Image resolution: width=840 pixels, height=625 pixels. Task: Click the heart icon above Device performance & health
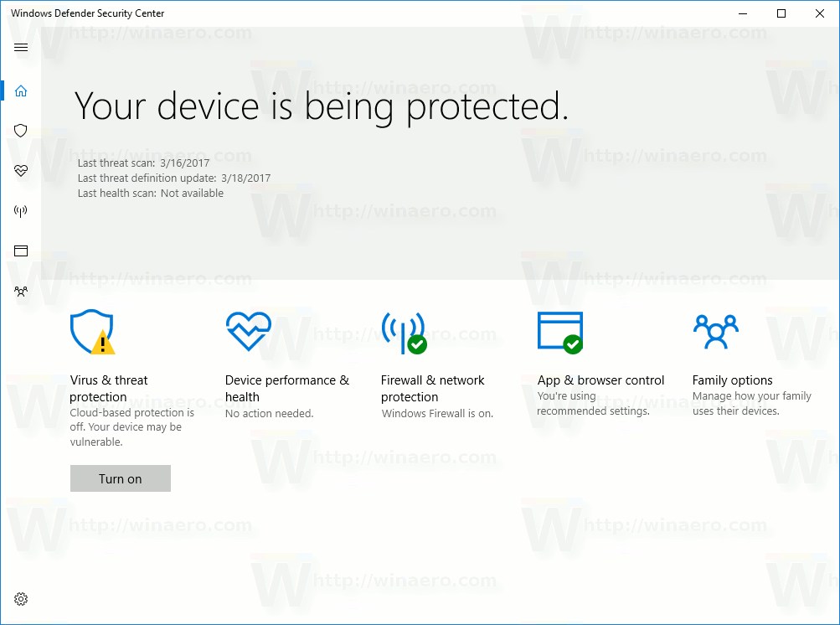247,330
